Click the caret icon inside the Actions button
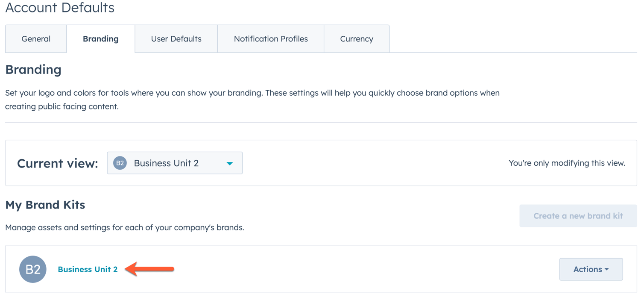 pyautogui.click(x=606, y=269)
